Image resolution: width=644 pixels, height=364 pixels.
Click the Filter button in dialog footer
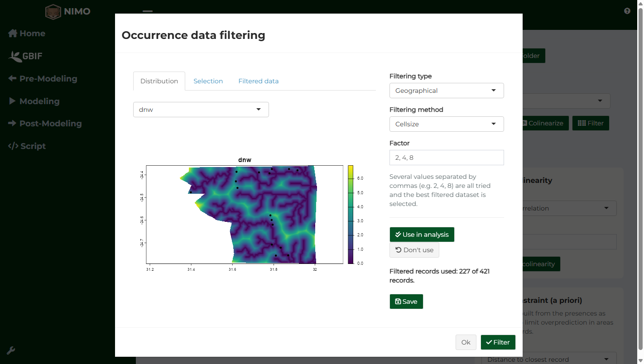[498, 342]
